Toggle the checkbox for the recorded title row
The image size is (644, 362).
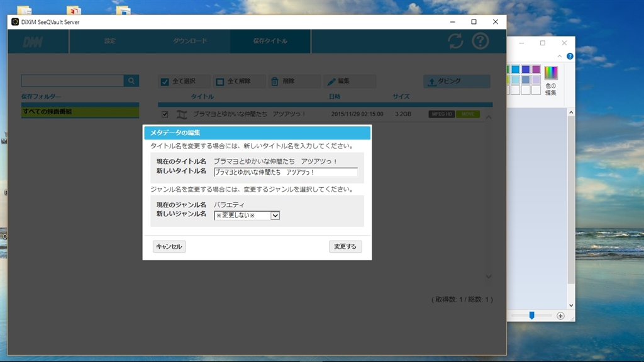(165, 114)
